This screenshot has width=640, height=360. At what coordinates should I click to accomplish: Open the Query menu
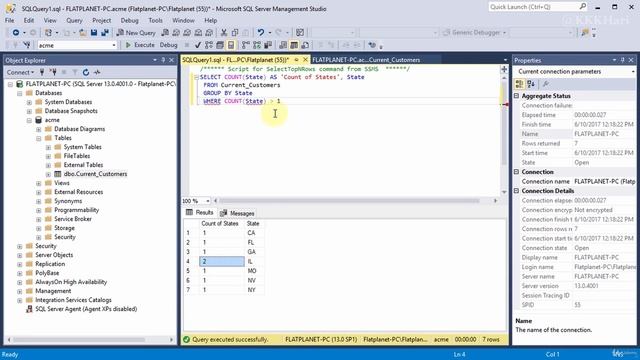click(x=74, y=20)
